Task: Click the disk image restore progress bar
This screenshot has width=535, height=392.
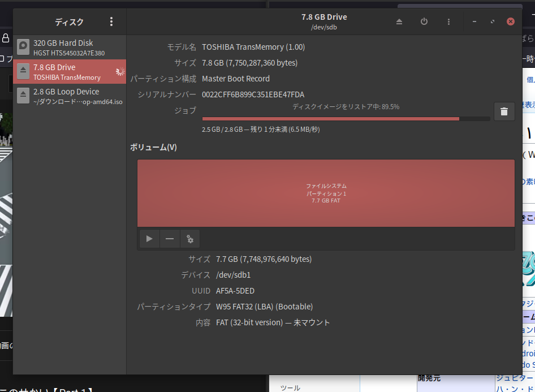Action: point(346,119)
